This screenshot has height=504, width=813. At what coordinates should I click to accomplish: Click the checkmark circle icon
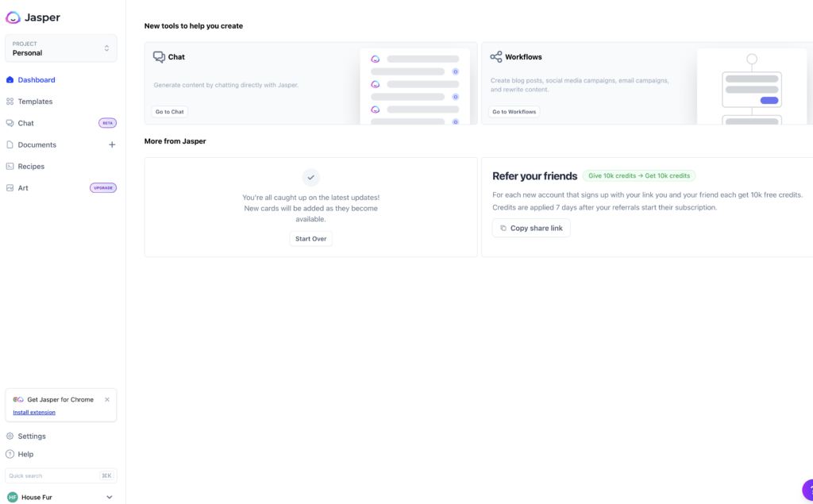[x=311, y=177]
